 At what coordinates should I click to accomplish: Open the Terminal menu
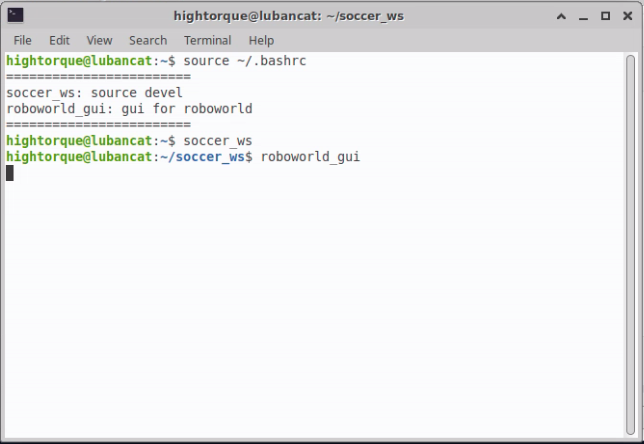[207, 40]
